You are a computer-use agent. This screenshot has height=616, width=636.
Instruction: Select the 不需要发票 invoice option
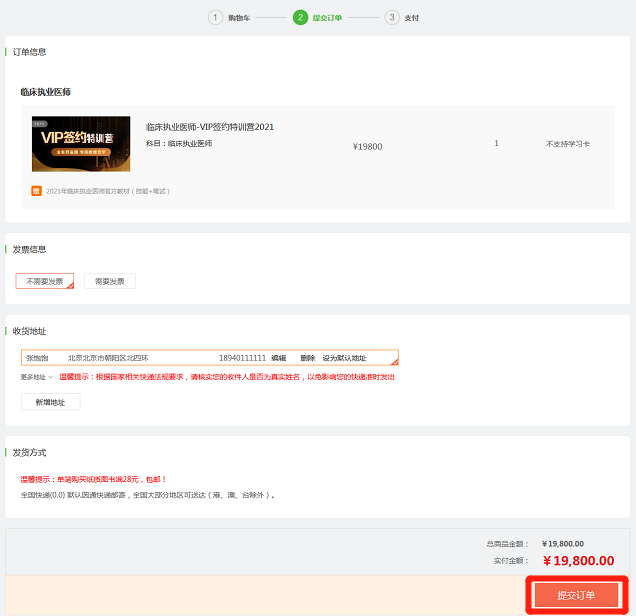click(x=44, y=281)
